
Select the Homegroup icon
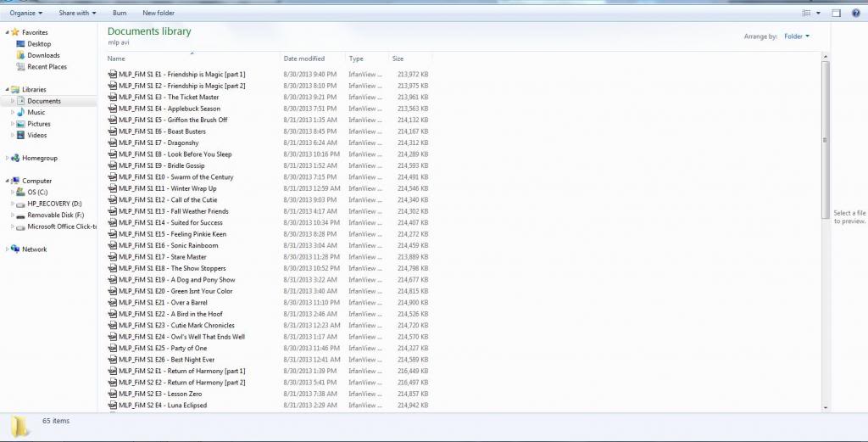click(x=15, y=158)
